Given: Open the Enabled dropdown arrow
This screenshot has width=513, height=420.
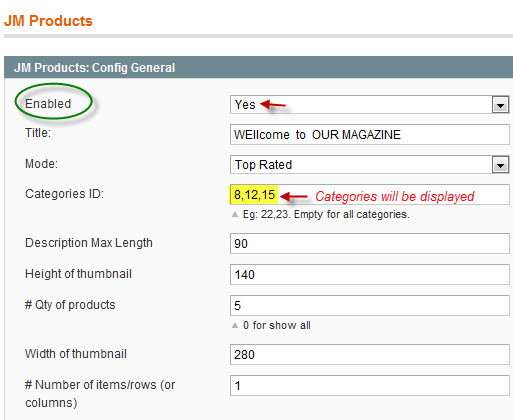Looking at the screenshot, I should pyautogui.click(x=500, y=105).
